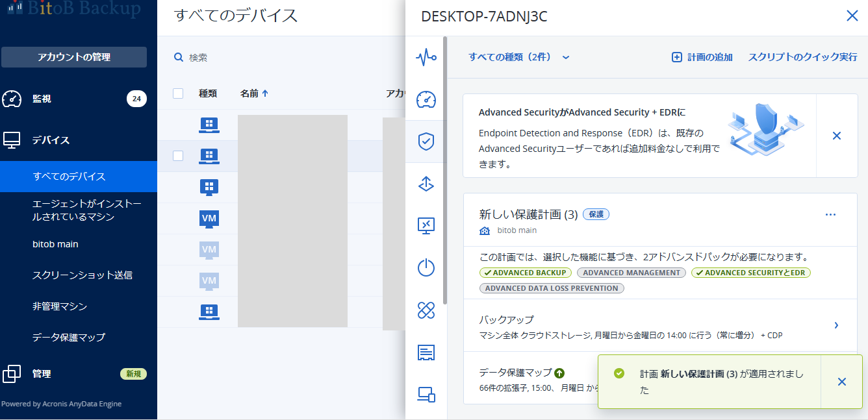
Task: Click スクリプトのクイック実行 link
Action: 802,57
